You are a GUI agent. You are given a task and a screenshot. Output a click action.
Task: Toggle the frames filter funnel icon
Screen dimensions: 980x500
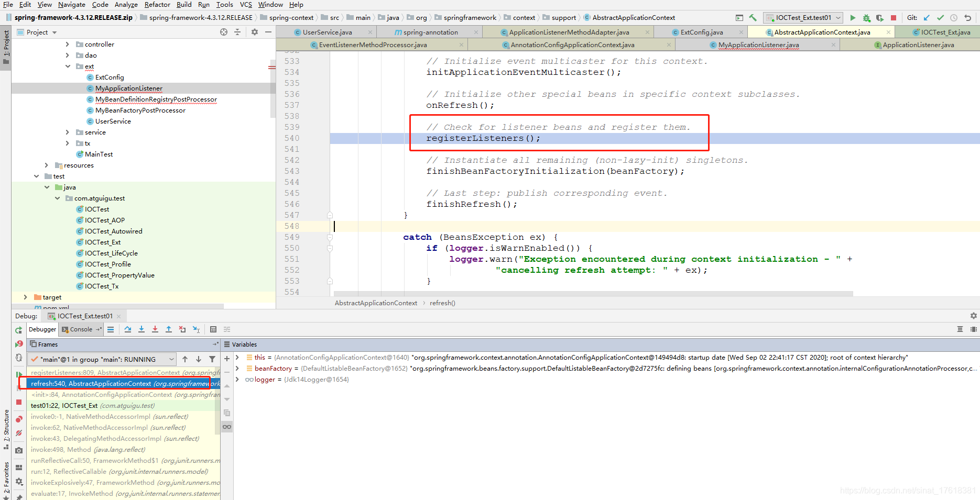point(212,359)
